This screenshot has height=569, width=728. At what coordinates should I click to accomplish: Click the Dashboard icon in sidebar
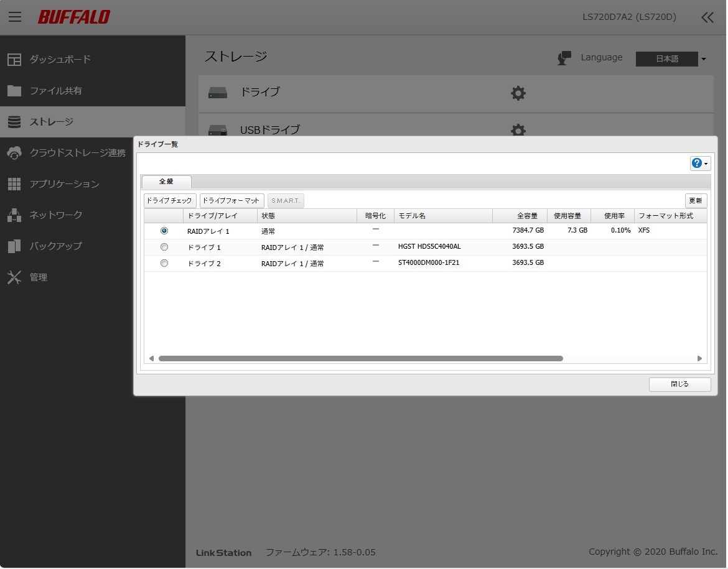point(14,60)
